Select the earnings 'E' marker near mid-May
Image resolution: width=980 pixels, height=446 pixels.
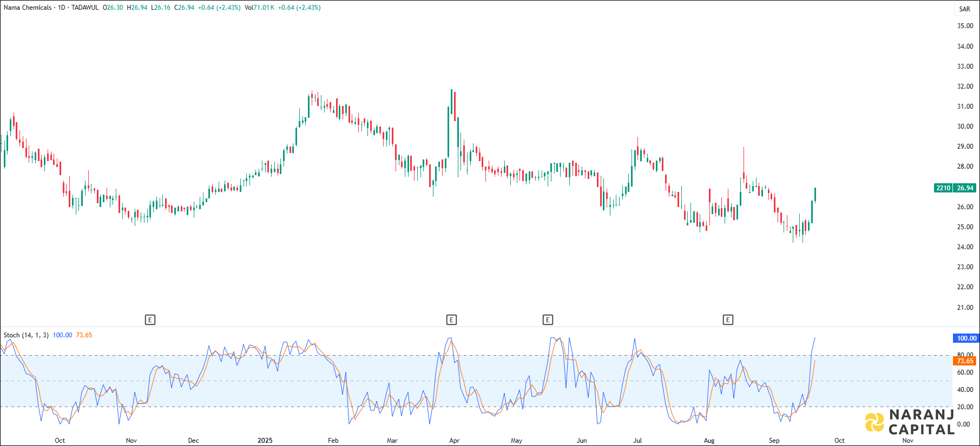pos(548,320)
